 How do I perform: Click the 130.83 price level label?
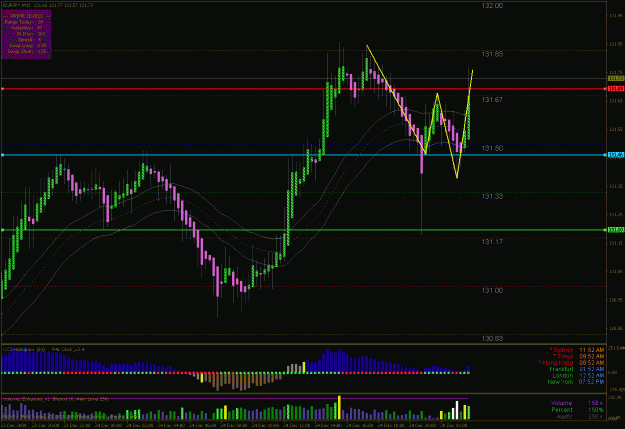[492, 338]
